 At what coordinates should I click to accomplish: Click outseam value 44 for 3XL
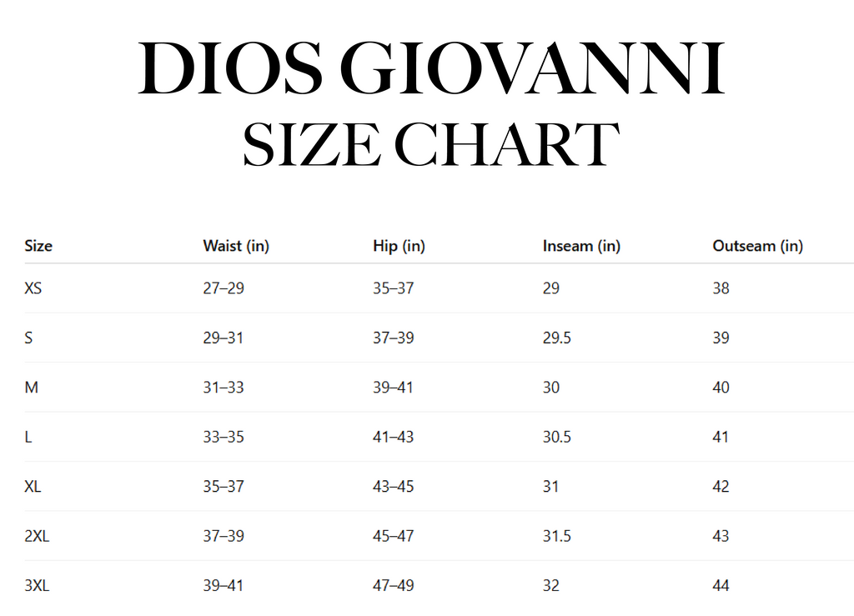pyautogui.click(x=721, y=585)
